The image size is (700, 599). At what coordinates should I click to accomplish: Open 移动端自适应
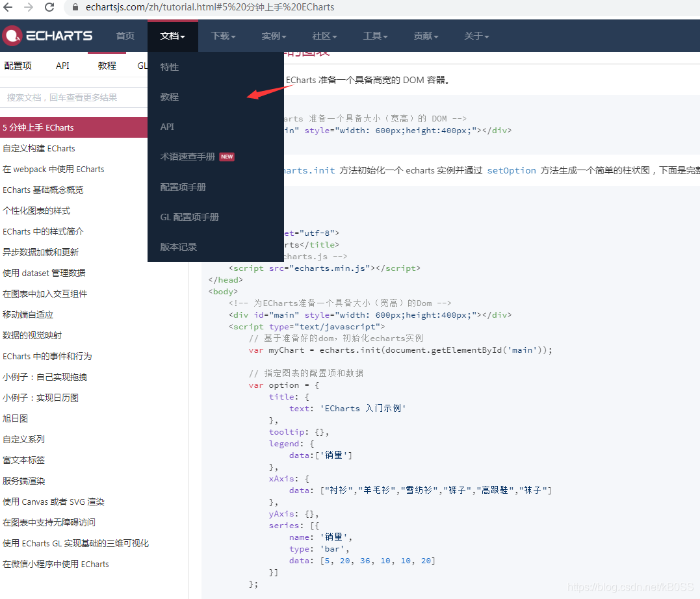28,314
